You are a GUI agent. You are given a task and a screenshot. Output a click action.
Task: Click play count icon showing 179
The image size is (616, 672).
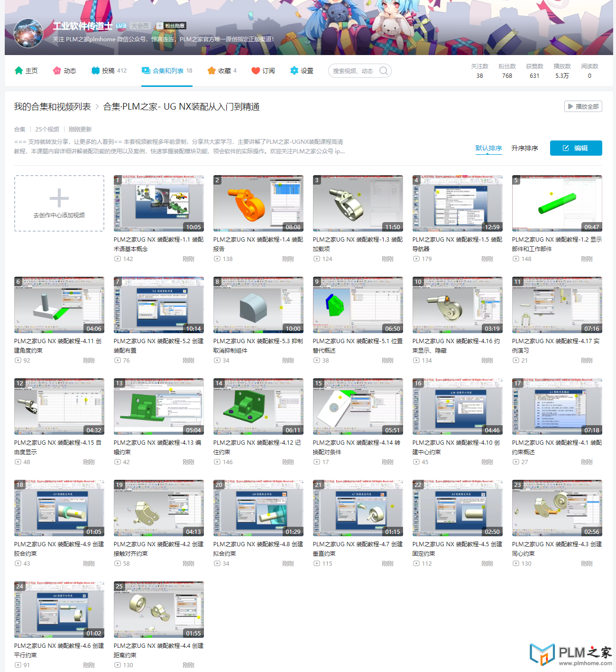point(416,259)
